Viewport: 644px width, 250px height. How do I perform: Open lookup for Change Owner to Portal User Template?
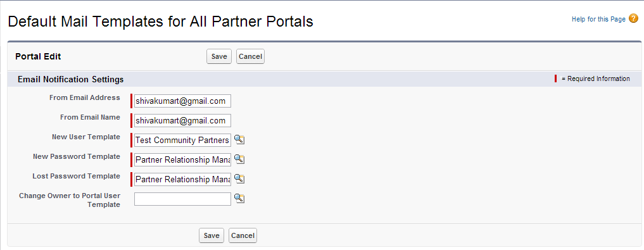pos(239,199)
